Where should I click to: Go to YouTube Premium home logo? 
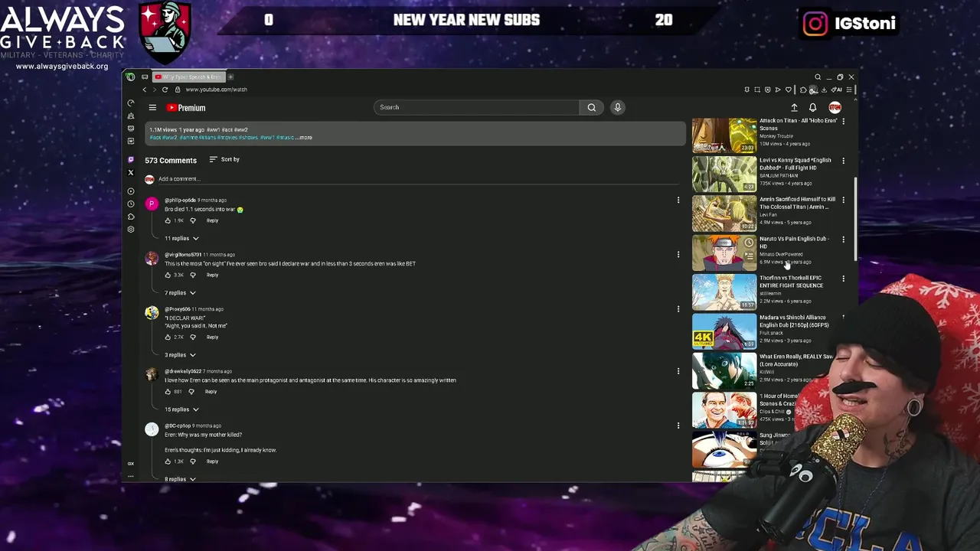[186, 108]
